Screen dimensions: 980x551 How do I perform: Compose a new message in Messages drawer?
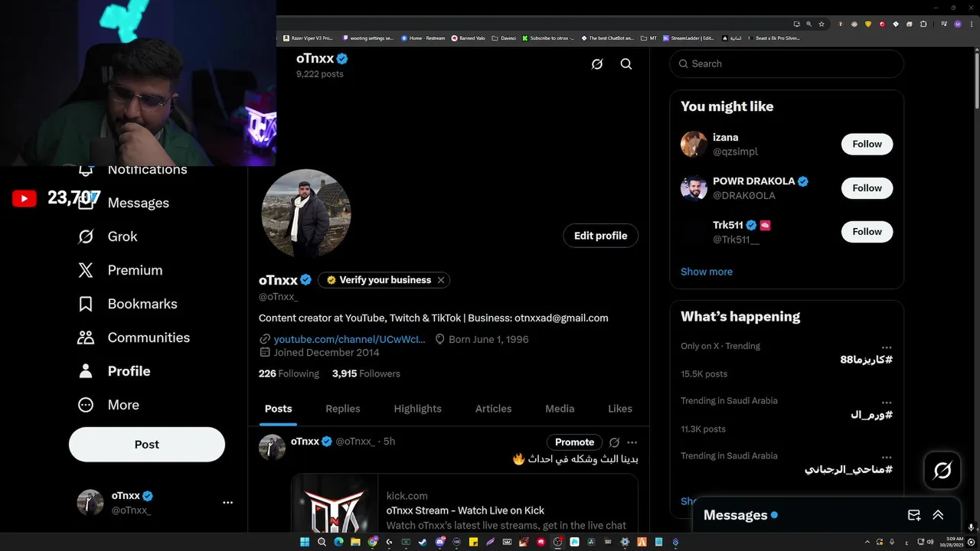(914, 515)
